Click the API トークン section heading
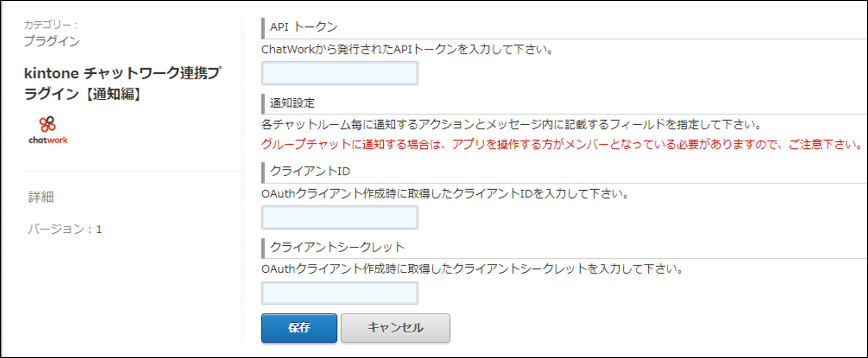Viewport: 868px width, 358px height. pos(303,27)
